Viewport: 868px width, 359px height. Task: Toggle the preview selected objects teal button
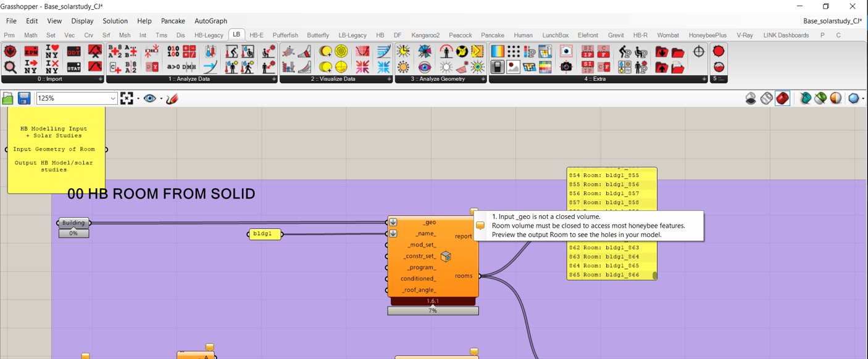(805, 98)
